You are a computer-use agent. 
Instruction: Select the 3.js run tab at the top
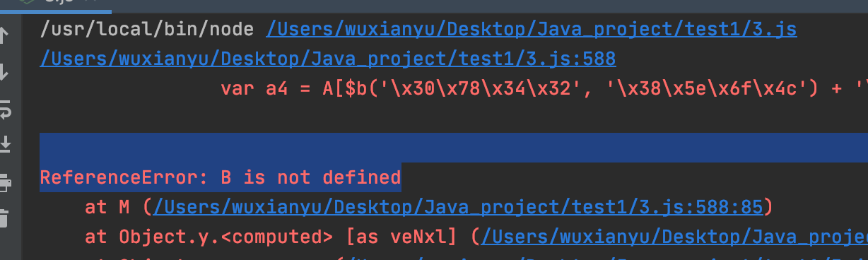pos(55,3)
